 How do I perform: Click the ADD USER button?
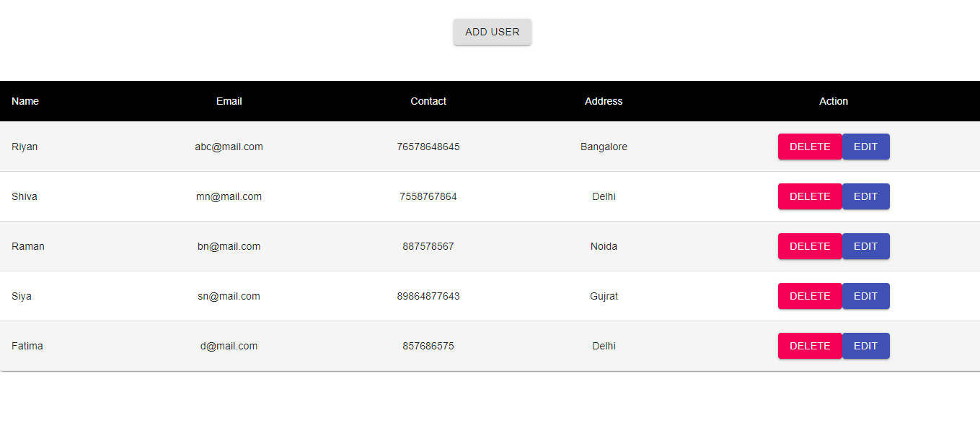point(492,32)
